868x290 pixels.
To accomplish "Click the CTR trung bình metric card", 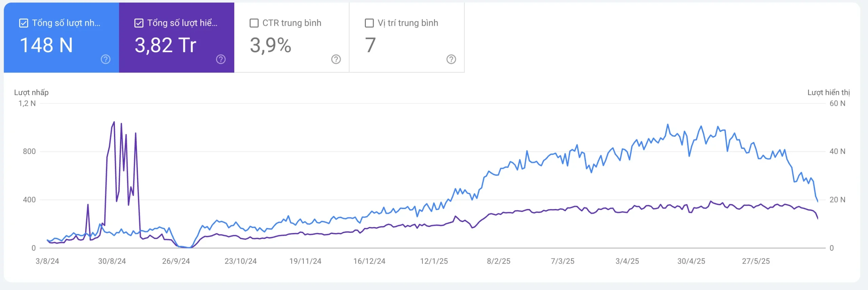I will [292, 37].
